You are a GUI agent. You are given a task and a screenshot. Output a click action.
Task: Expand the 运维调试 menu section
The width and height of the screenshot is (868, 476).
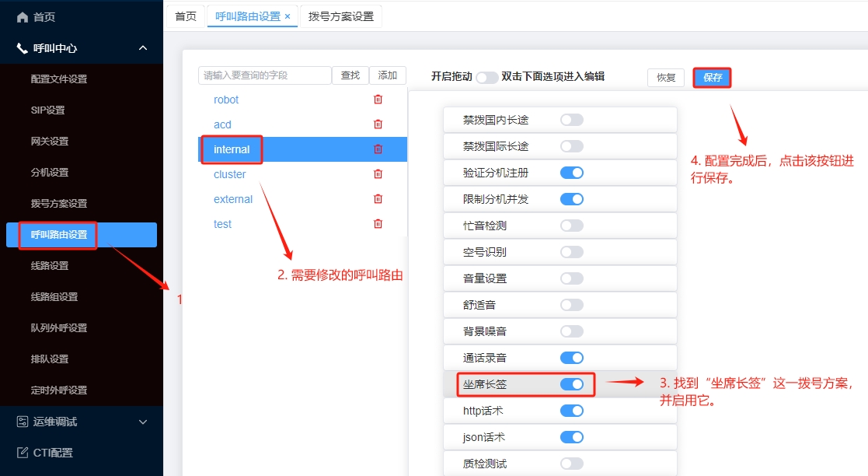tap(143, 422)
